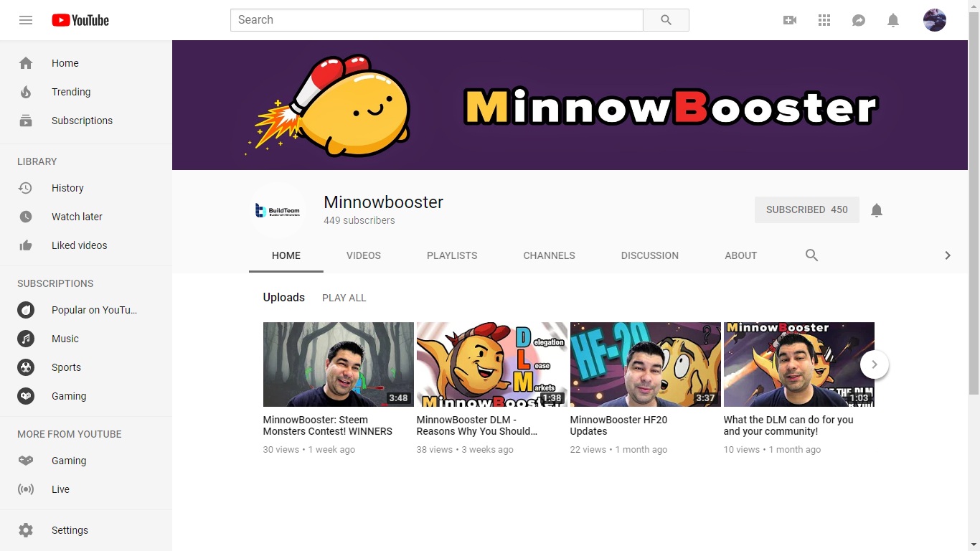Click the Gaming icon under More from YouTube
Viewport: 980px width, 551px height.
(26, 461)
